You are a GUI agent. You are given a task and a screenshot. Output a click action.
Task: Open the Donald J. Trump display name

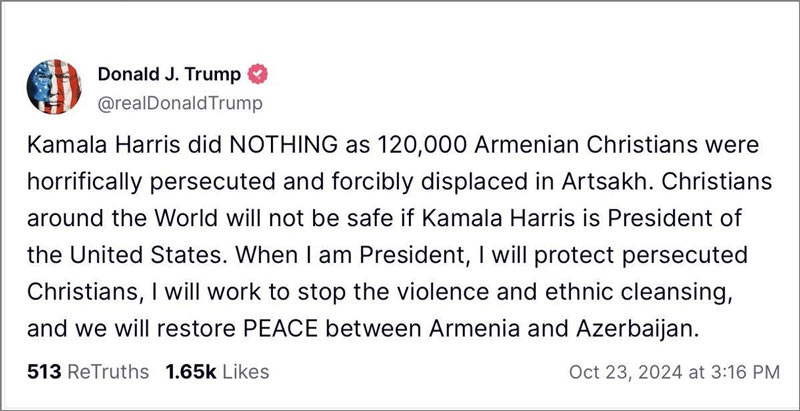pyautogui.click(x=169, y=74)
